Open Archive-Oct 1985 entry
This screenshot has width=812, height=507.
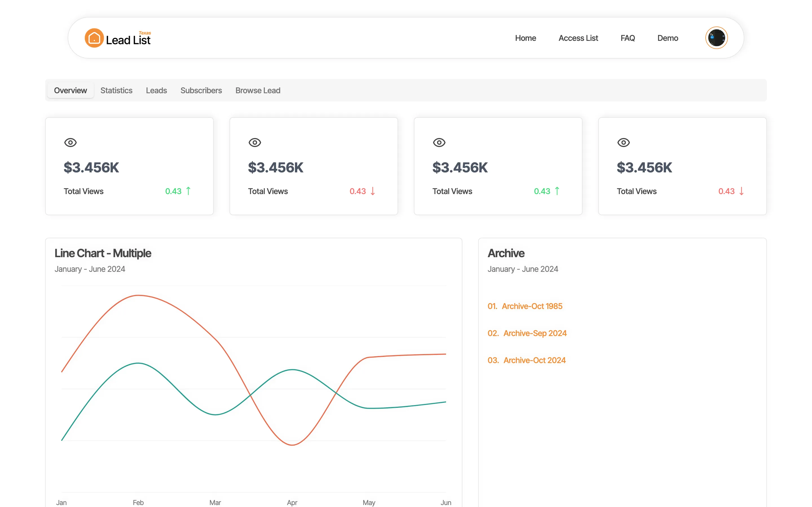click(531, 306)
